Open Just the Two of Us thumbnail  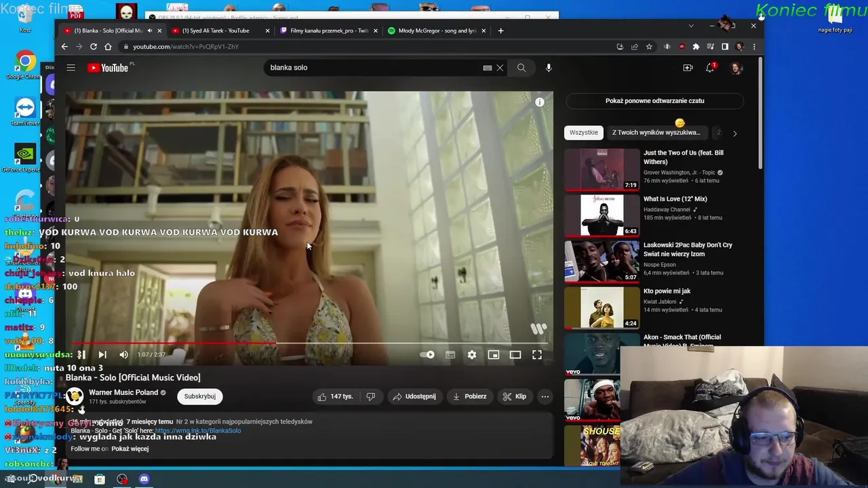tap(601, 169)
